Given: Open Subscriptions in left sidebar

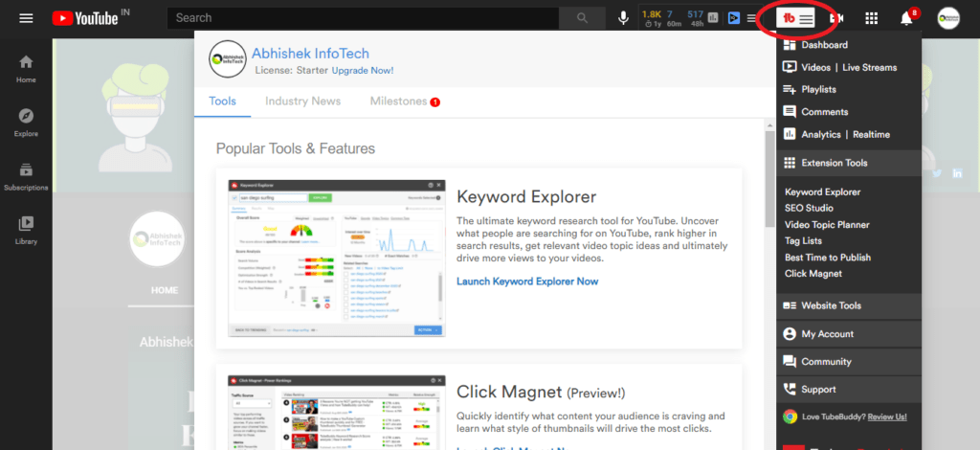Looking at the screenshot, I should coord(26,176).
